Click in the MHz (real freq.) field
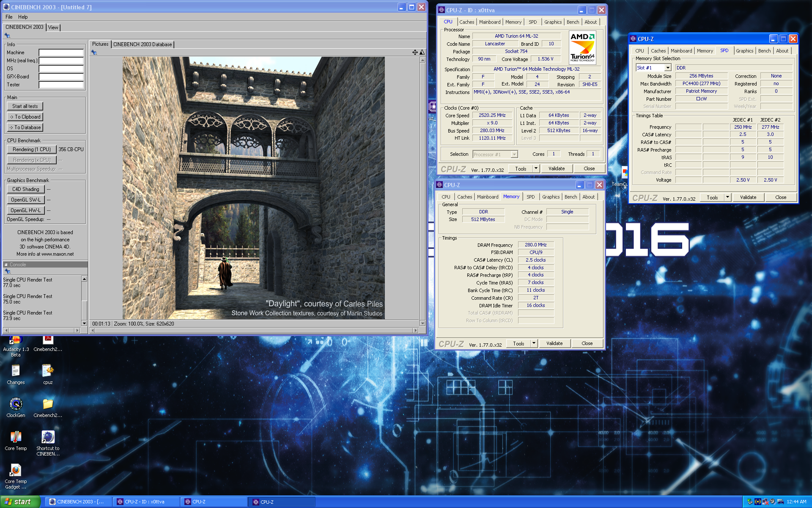The image size is (812, 508). click(61, 61)
